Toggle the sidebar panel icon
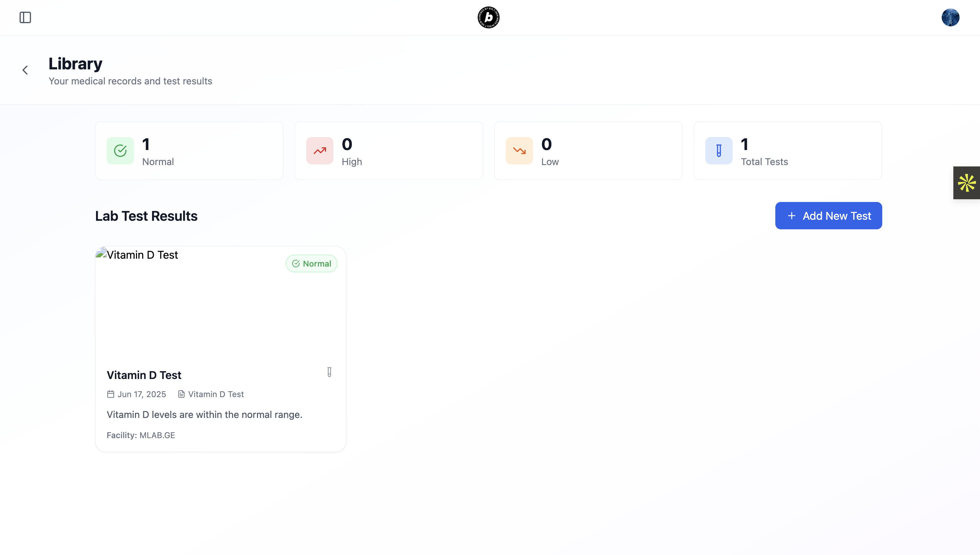980x555 pixels. pos(25,17)
